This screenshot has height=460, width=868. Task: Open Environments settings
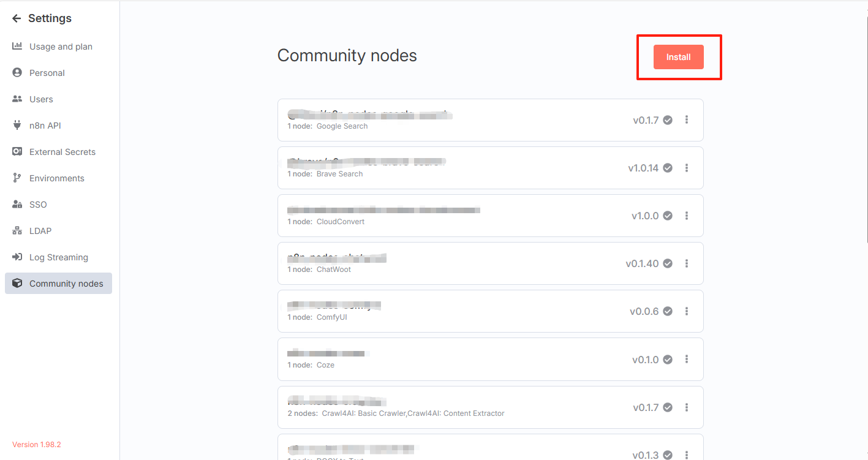point(57,178)
